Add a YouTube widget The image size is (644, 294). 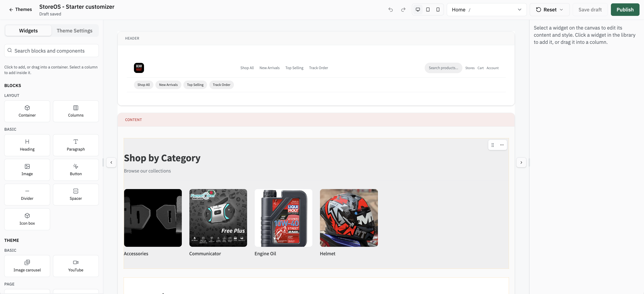coord(76,266)
